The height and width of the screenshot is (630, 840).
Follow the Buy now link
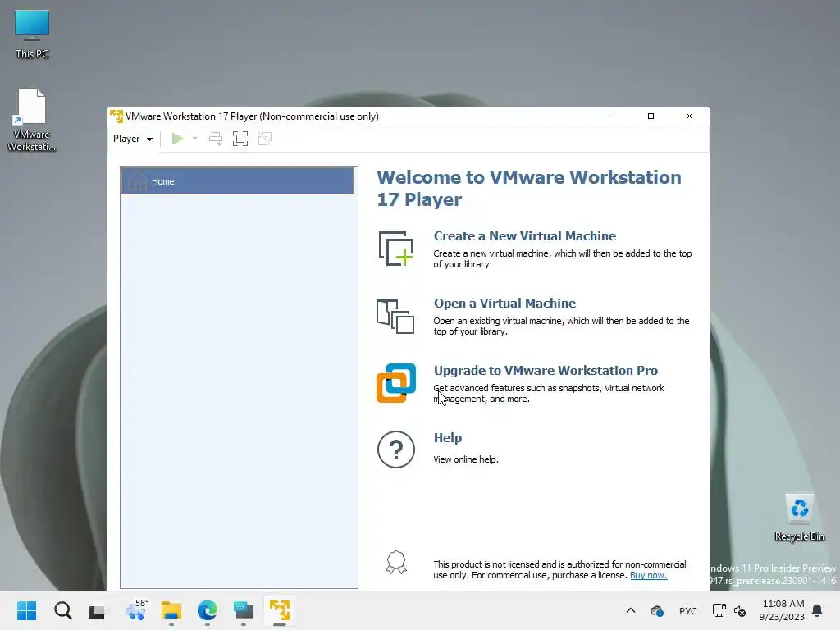click(648, 575)
